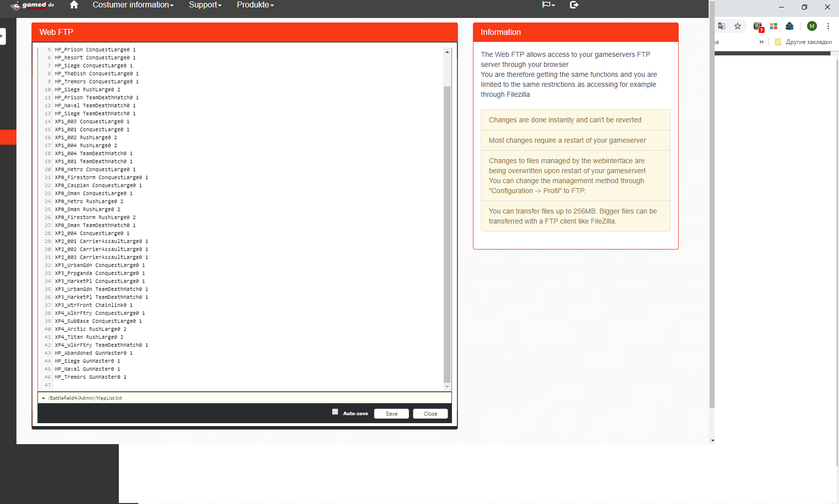This screenshot has height=504, width=839.
Task: Click line XP3_WtrFront Chainlink0 1
Action: (93, 305)
